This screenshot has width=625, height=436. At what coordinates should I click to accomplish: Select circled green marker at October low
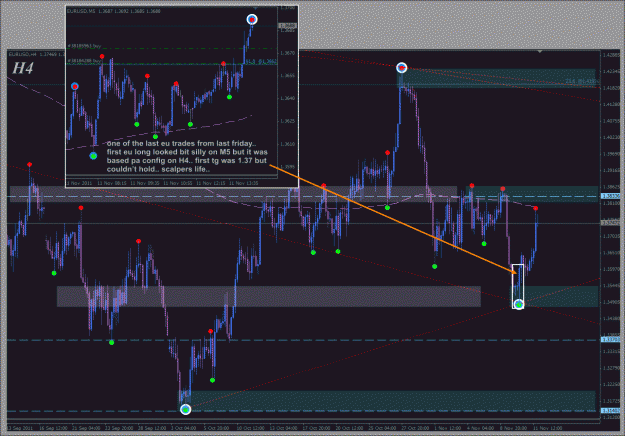(185, 409)
